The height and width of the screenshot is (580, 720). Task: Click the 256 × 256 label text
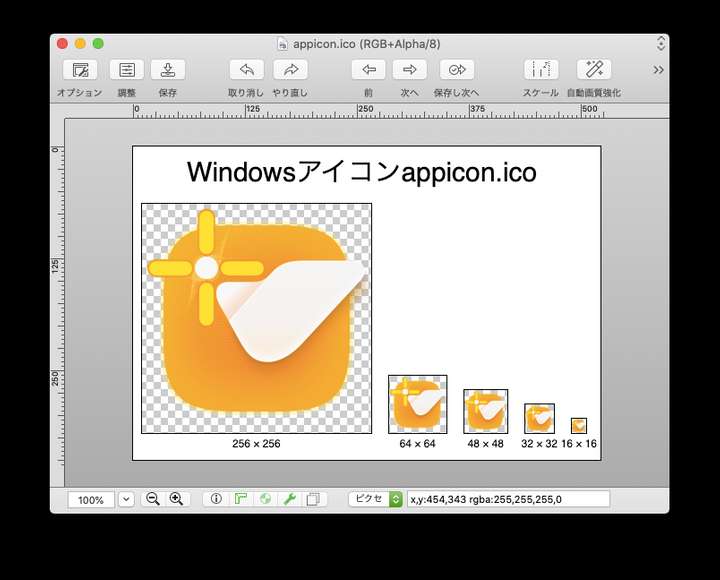[x=256, y=444]
